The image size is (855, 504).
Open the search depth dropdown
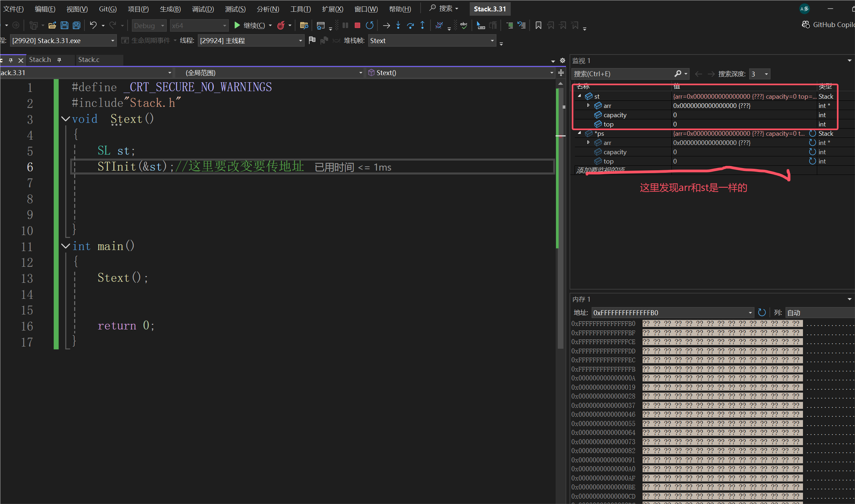pos(766,74)
